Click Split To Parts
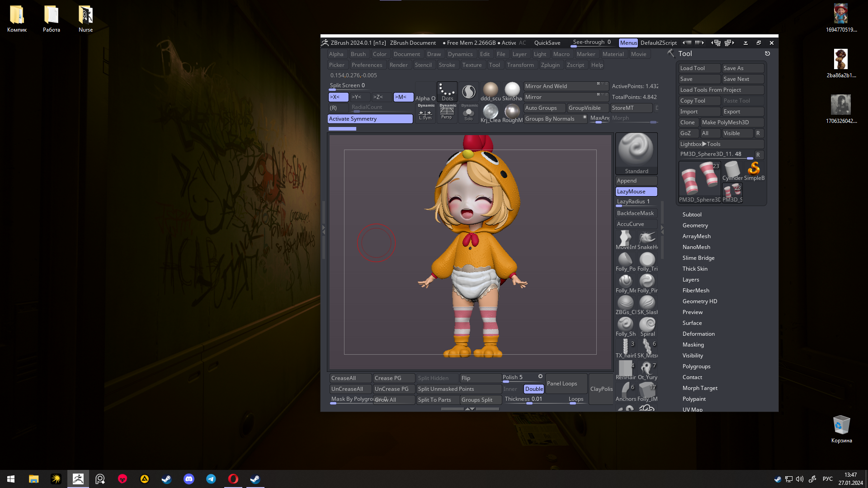This screenshot has height=488, width=868. tap(438, 400)
